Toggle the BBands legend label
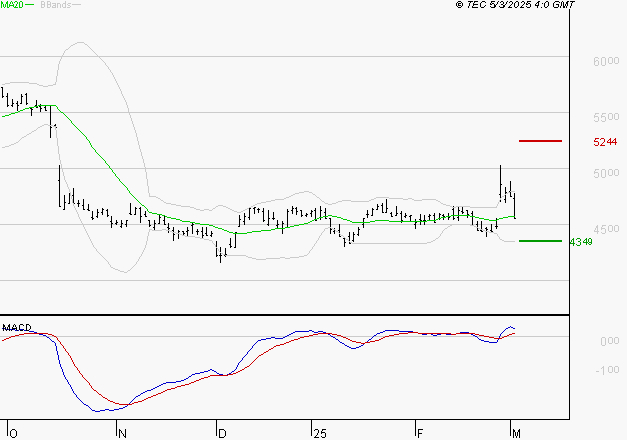 [x=55, y=6]
